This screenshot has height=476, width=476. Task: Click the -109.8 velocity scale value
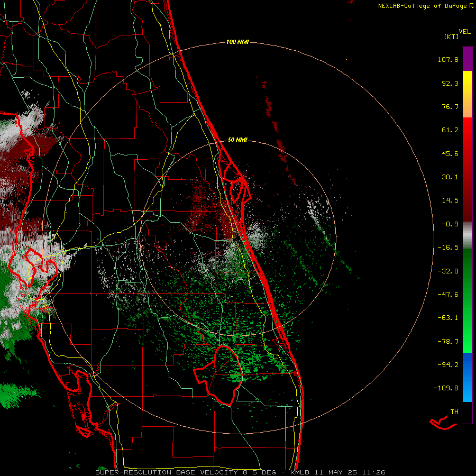[446, 388]
